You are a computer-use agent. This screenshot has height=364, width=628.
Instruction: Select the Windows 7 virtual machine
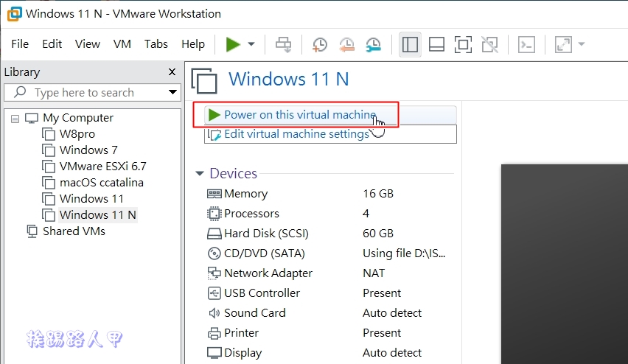(88, 150)
